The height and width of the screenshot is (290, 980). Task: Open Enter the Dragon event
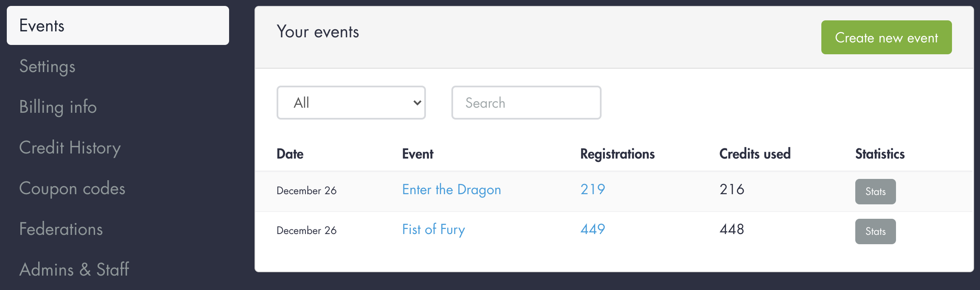click(x=451, y=190)
